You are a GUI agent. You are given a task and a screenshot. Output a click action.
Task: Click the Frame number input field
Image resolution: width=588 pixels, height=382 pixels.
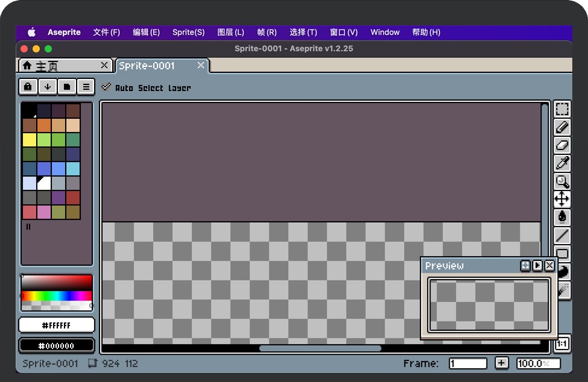click(x=468, y=363)
